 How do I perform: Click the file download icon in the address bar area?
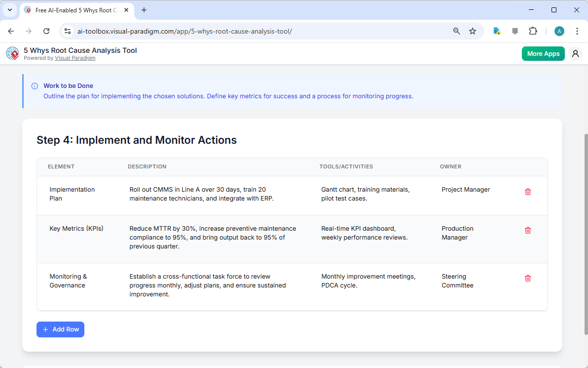pyautogui.click(x=497, y=31)
